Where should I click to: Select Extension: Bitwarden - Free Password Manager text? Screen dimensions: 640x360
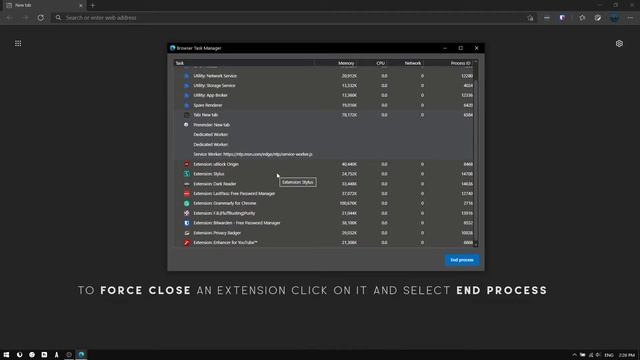pyautogui.click(x=237, y=223)
